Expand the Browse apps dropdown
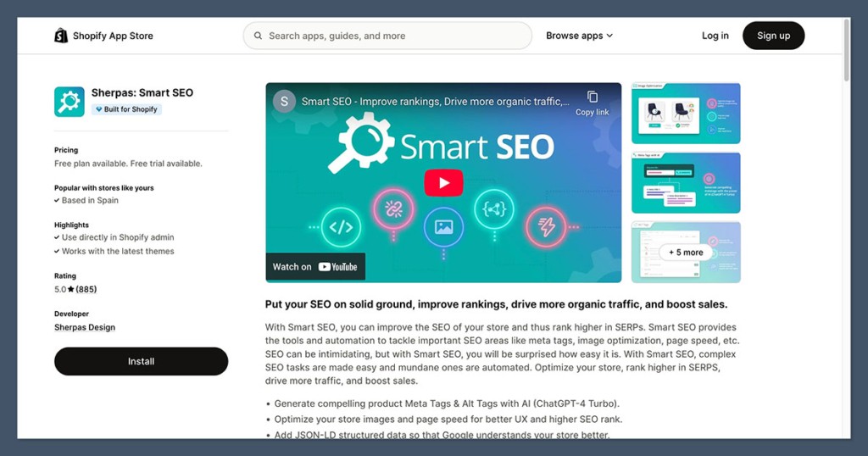The height and width of the screenshot is (456, 868). 579,36
